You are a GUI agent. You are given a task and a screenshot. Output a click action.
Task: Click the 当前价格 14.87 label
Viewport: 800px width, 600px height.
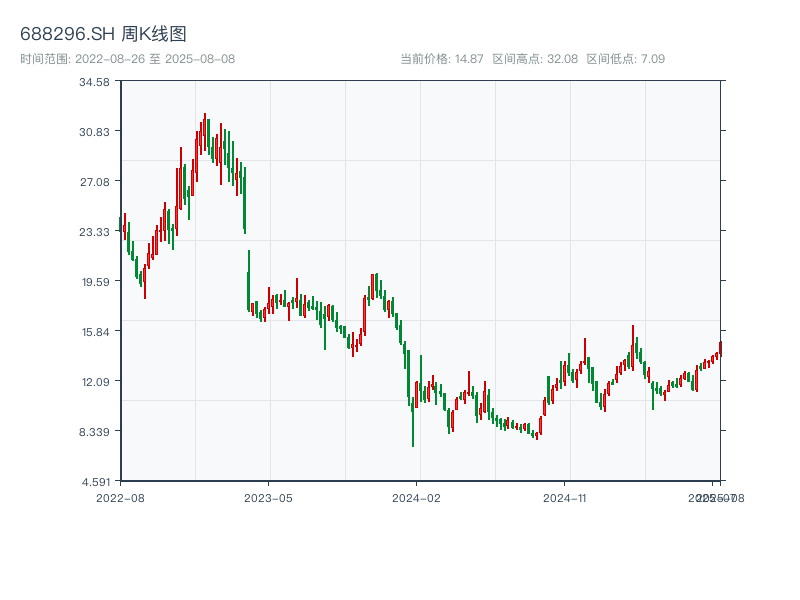pos(442,59)
